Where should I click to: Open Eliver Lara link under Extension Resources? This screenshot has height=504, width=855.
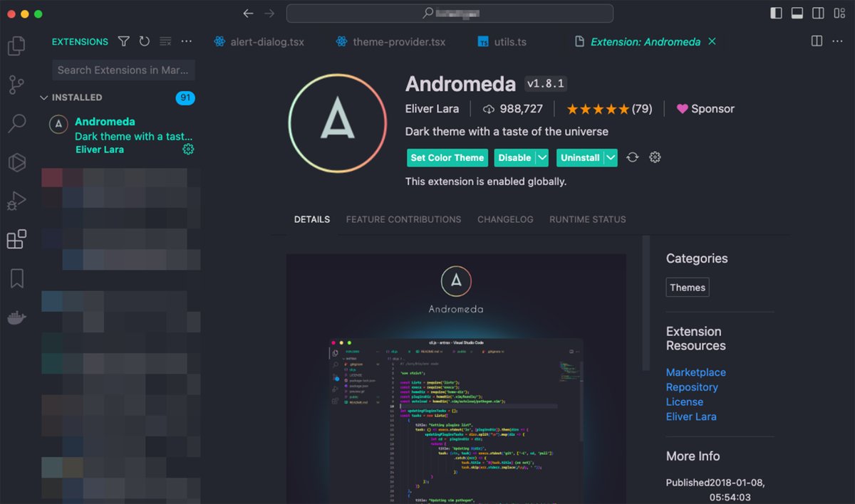[691, 416]
